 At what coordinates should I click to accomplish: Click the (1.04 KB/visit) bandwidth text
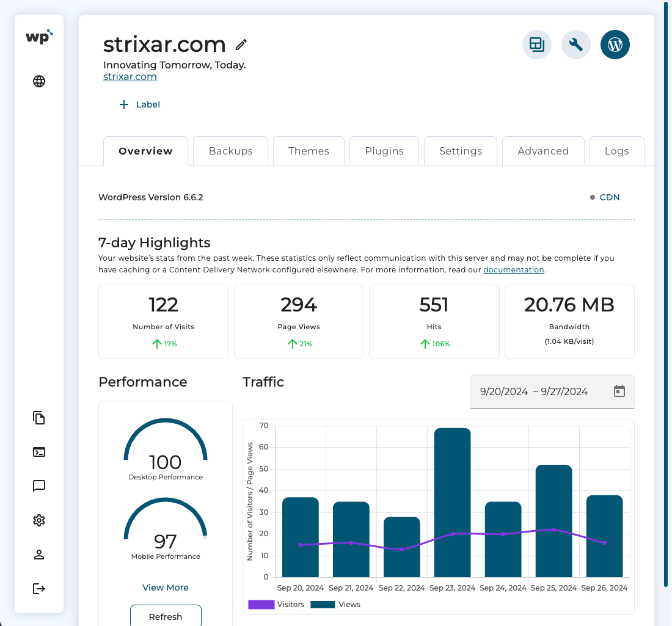pyautogui.click(x=569, y=341)
